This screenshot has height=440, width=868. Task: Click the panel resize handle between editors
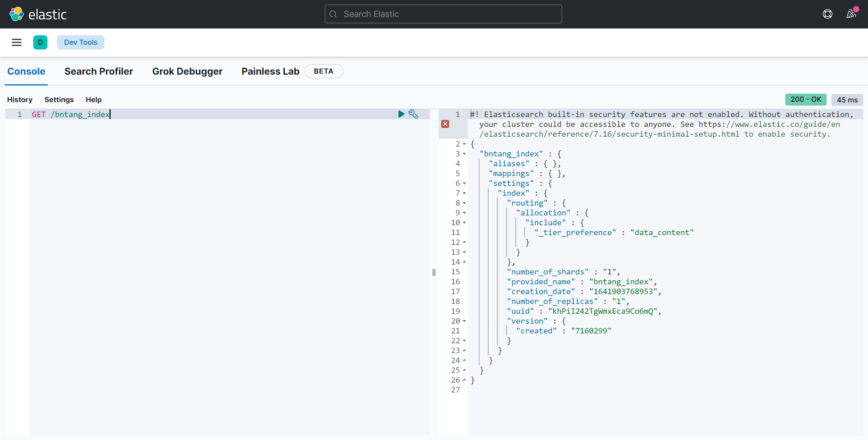(x=434, y=272)
